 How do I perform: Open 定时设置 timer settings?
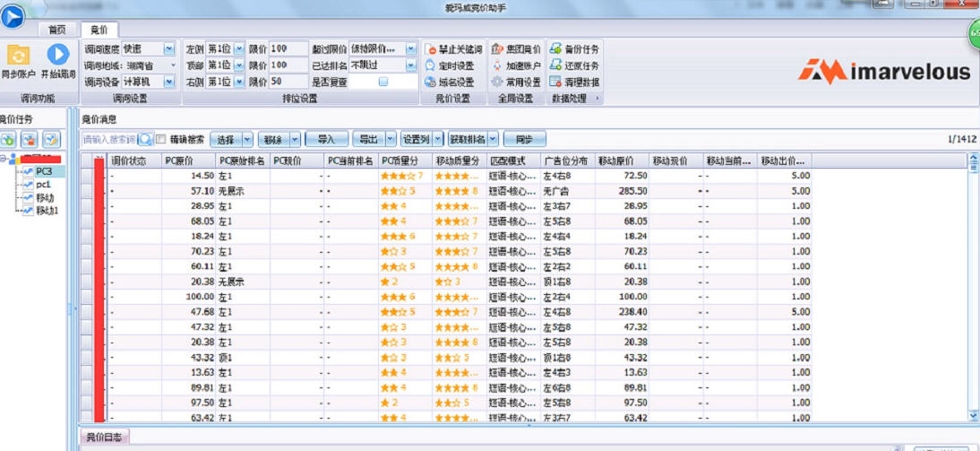pos(449,65)
